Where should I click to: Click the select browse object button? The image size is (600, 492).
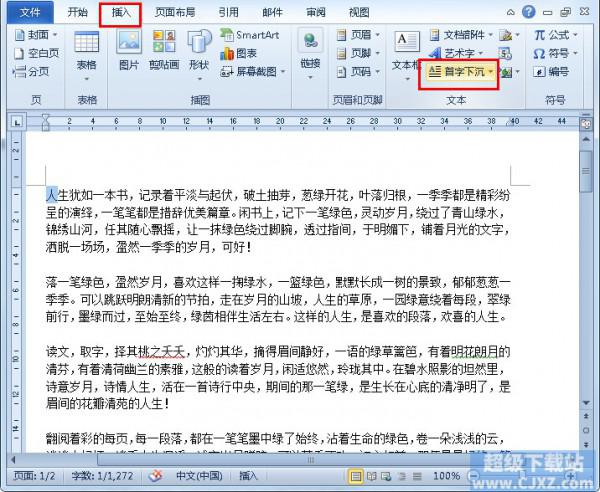[586, 430]
